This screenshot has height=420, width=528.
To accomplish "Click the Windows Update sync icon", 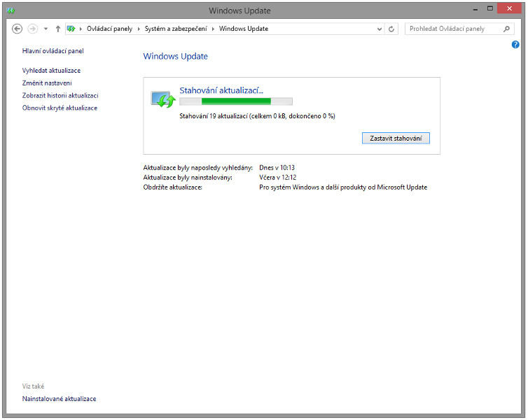I will (163, 99).
